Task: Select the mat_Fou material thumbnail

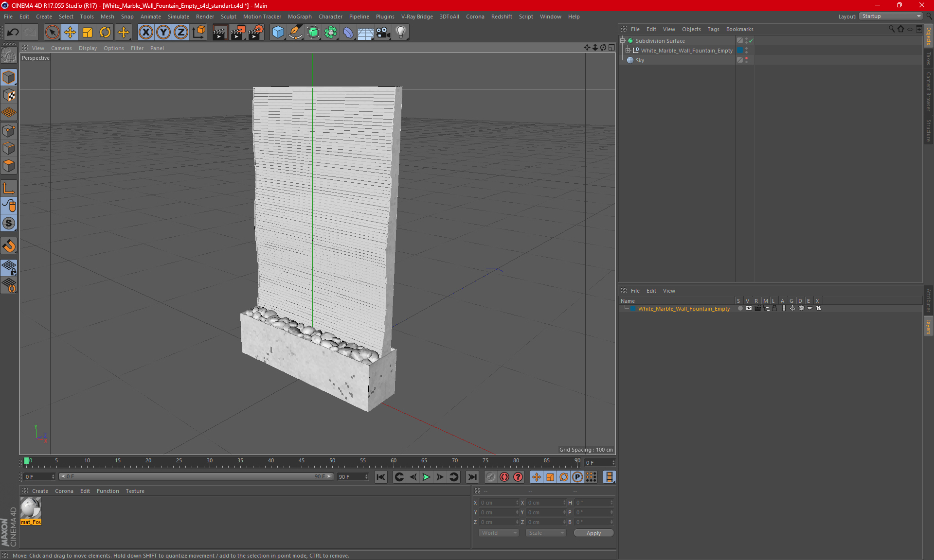Action: coord(31,508)
